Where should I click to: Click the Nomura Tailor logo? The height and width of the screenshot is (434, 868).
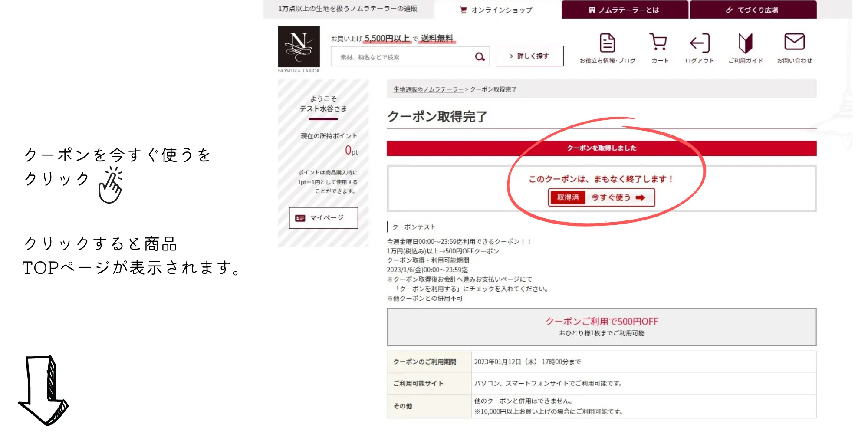click(x=299, y=47)
